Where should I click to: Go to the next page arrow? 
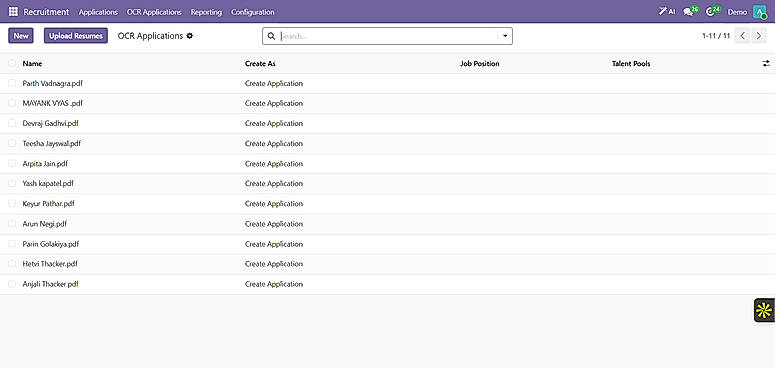[759, 36]
